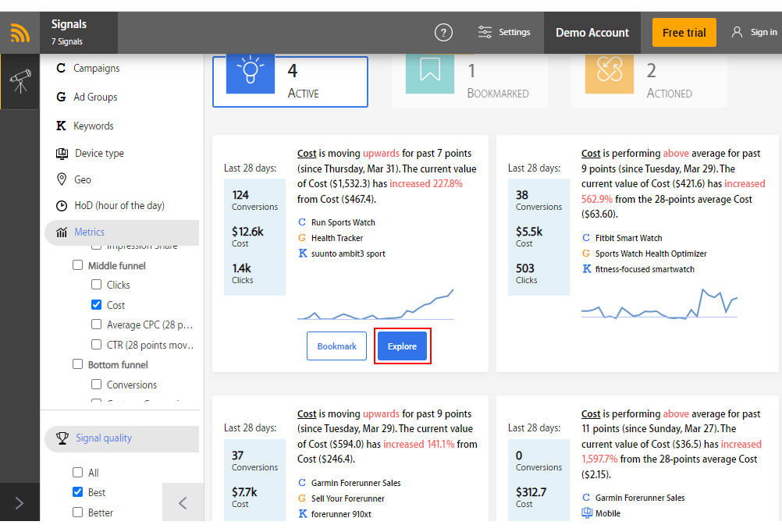Click campaign icon beside Run Sports Watch
This screenshot has width=782, height=532.
point(302,222)
